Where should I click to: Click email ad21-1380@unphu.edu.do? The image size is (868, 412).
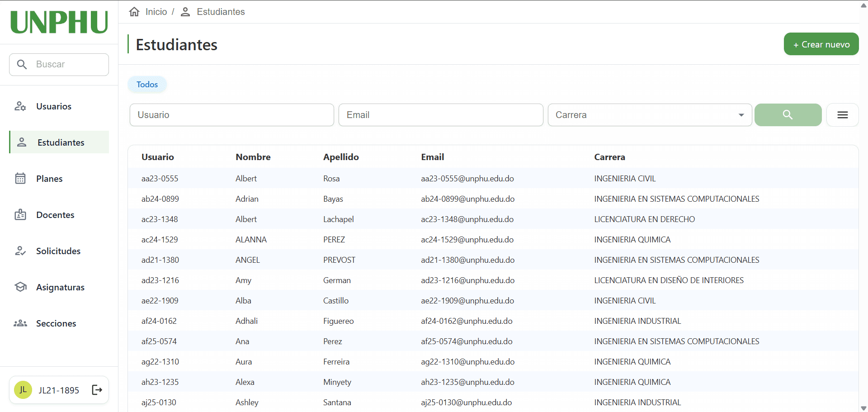point(468,260)
